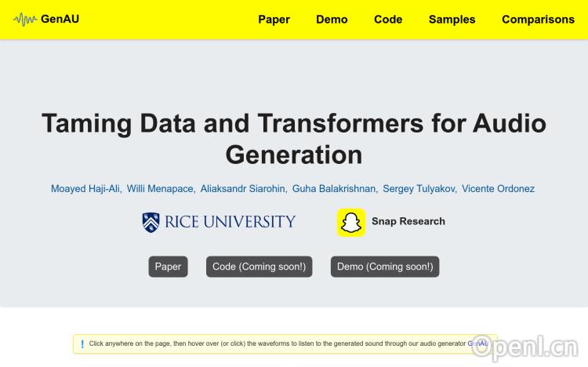Open the Comparisons navigation item
This screenshot has height=367, width=588.
tap(538, 20)
